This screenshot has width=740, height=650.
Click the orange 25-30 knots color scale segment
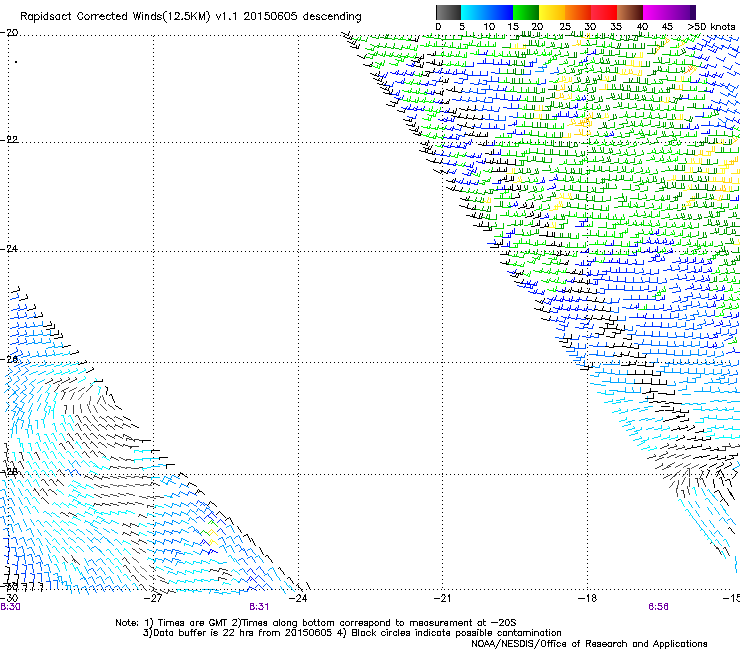pyautogui.click(x=578, y=12)
